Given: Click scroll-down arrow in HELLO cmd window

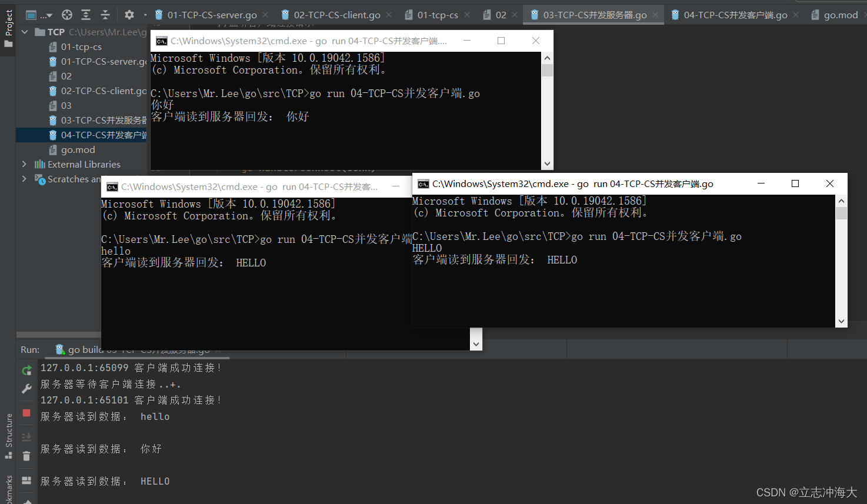Looking at the screenshot, I should pos(841,321).
